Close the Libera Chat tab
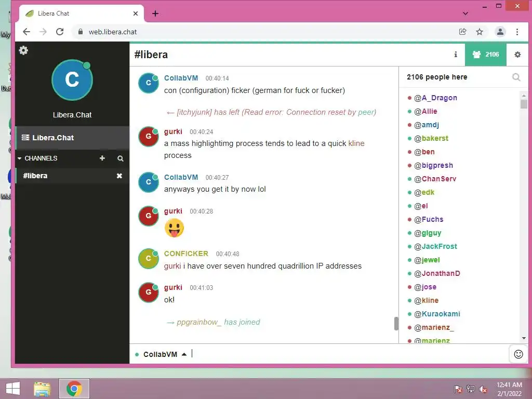The height and width of the screenshot is (399, 532). click(x=136, y=14)
